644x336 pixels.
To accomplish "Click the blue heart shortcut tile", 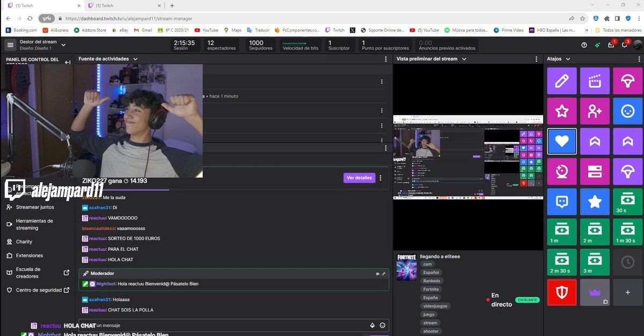I will [x=562, y=141].
